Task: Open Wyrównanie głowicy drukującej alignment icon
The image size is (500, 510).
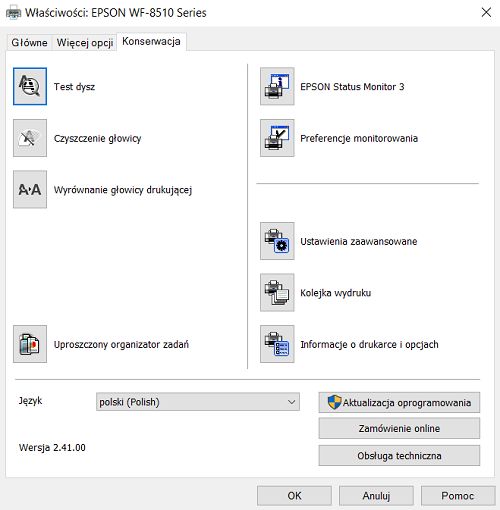Action: click(30, 189)
